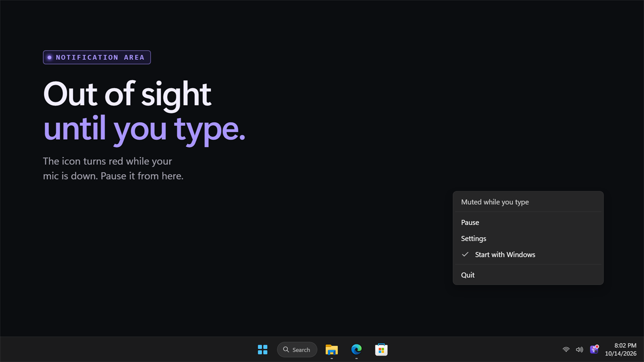This screenshot has width=644, height=362.
Task: Select Quit in the tray menu
Action: tap(528, 275)
